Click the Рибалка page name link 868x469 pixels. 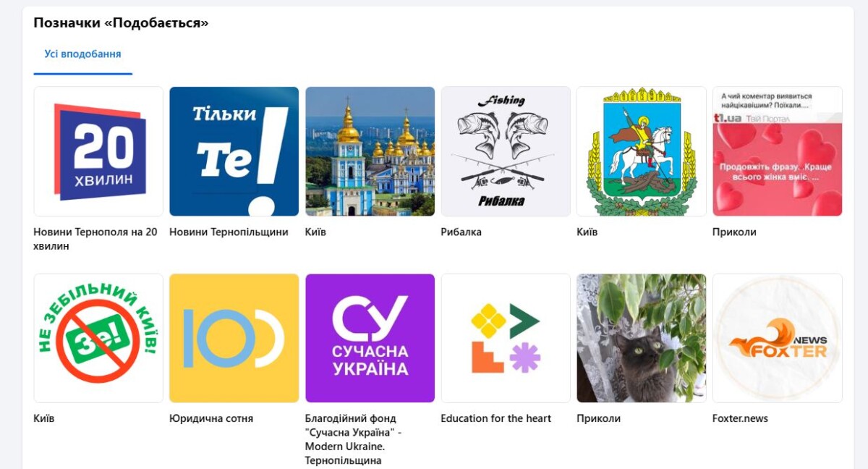pos(461,232)
